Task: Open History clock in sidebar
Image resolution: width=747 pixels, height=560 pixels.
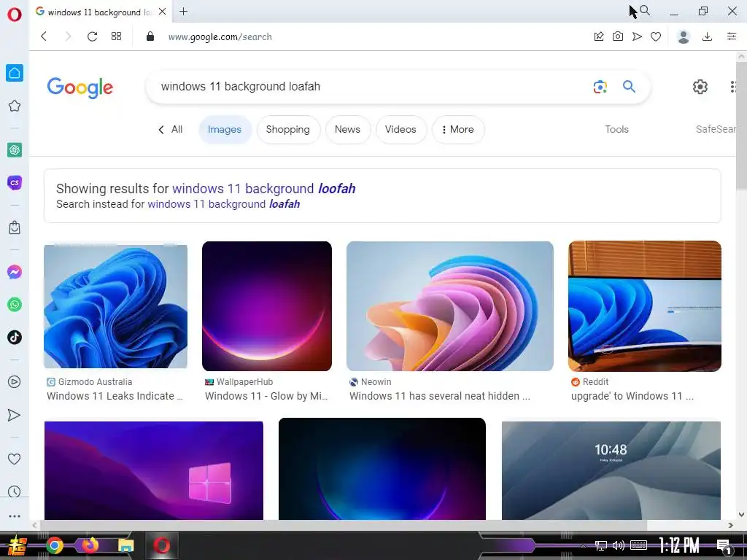Action: (15, 491)
